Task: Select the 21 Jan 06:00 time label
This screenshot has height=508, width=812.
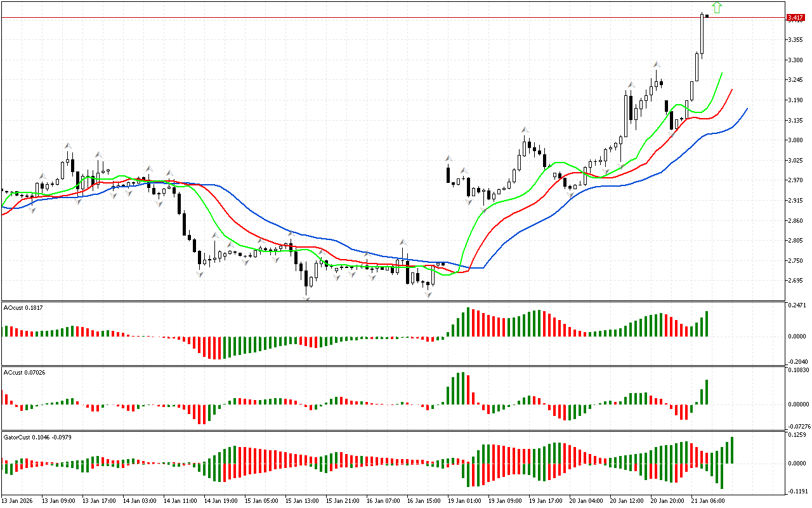Action: coord(709,500)
